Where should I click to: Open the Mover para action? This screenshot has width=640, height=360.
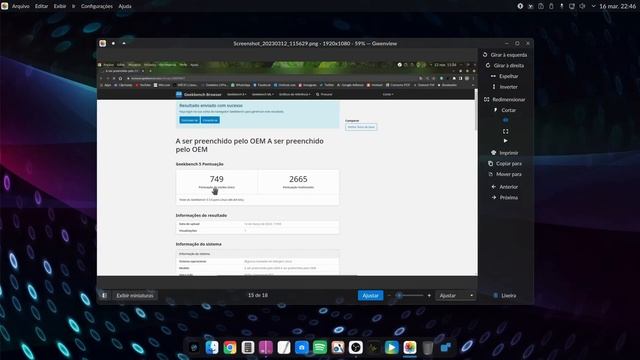(505, 174)
